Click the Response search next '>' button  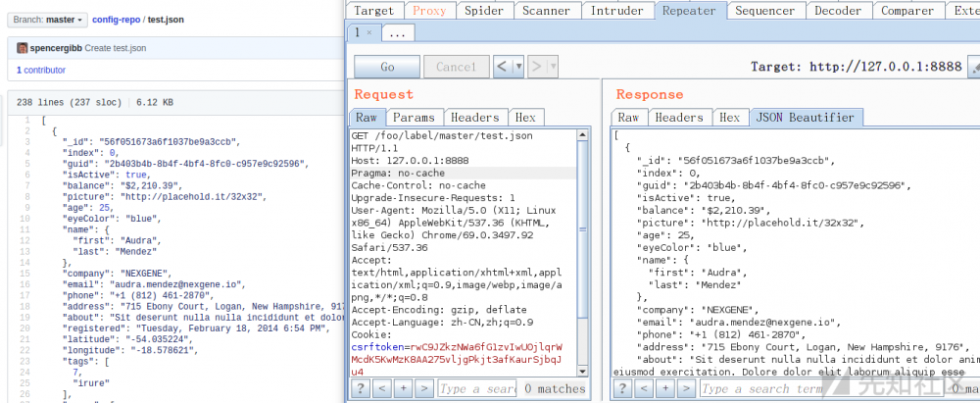686,388
